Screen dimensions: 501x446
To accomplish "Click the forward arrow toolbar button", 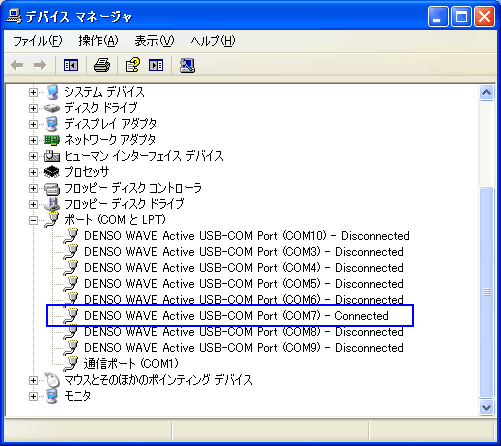I will coord(40,65).
